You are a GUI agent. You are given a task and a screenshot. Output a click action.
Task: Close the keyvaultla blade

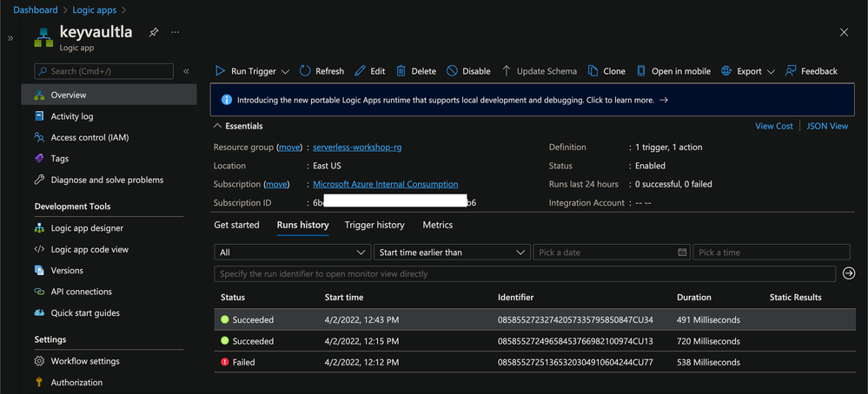click(845, 33)
